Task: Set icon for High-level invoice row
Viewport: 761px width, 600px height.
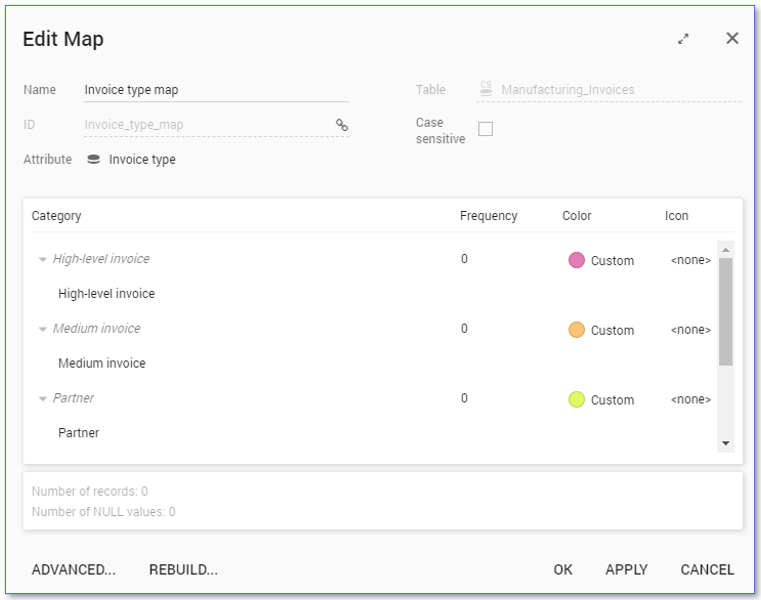Action: [690, 260]
